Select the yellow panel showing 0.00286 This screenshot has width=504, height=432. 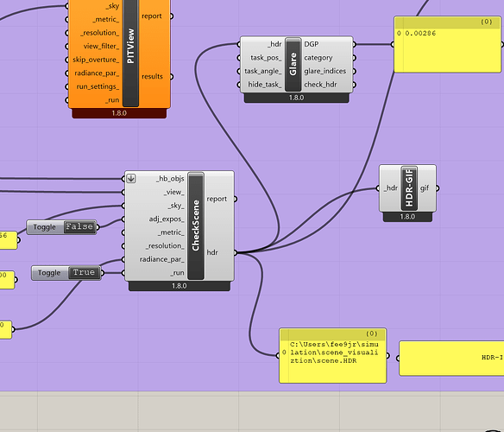click(447, 45)
